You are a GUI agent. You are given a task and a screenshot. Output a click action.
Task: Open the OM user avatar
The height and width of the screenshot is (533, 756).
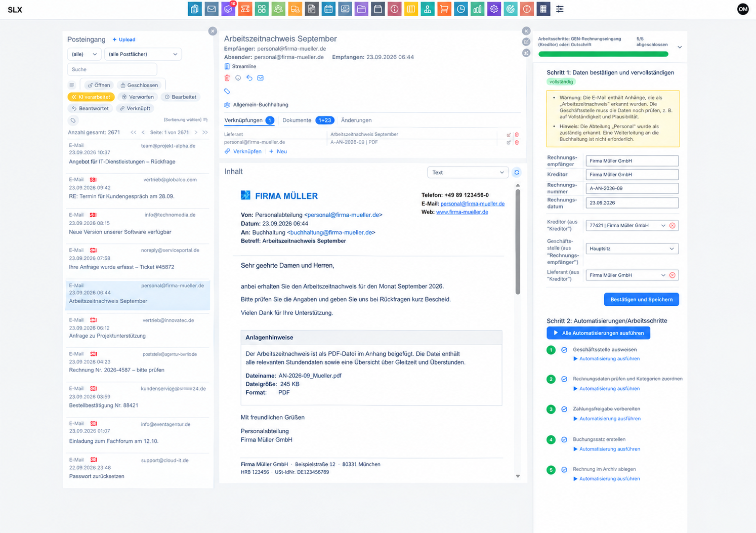tap(743, 9)
